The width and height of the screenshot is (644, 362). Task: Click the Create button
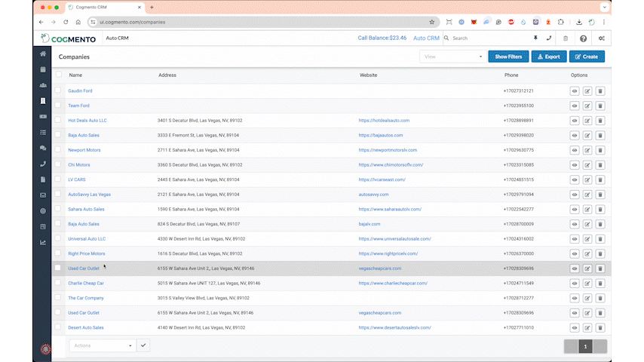(587, 57)
